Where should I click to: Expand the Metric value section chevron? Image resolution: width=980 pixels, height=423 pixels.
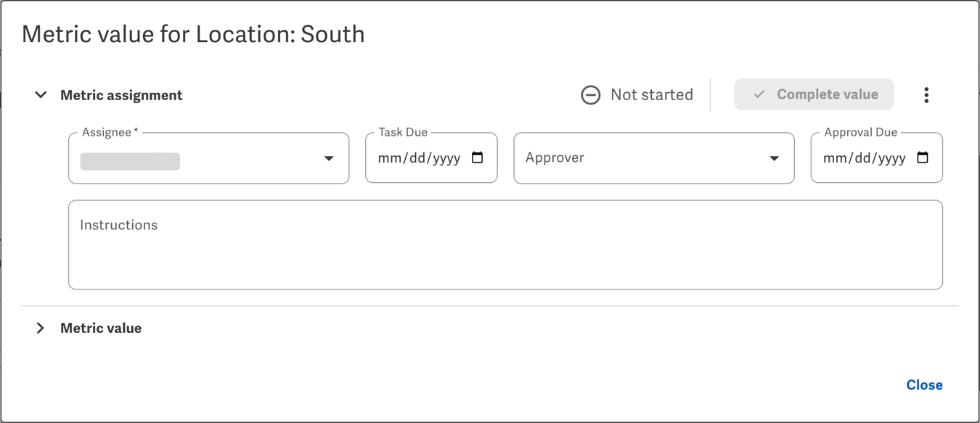[x=41, y=328]
